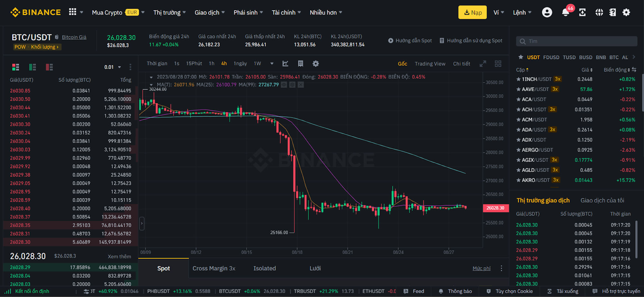The height and width of the screenshot is (297, 644).
Task: Click the Nạp deposit button
Action: pyautogui.click(x=472, y=12)
